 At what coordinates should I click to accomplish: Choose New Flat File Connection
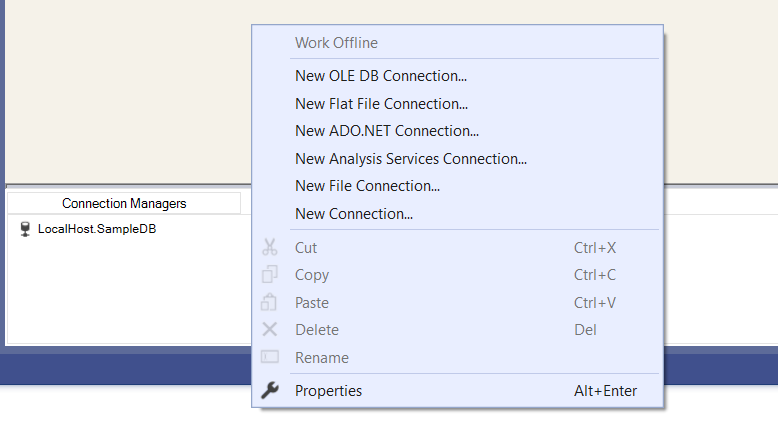(x=381, y=103)
